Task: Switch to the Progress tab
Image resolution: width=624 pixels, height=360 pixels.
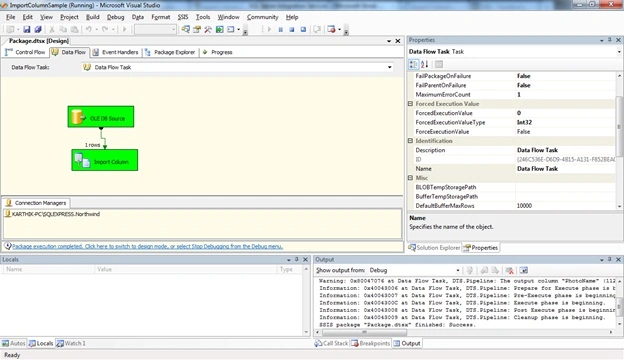Action: (217, 52)
